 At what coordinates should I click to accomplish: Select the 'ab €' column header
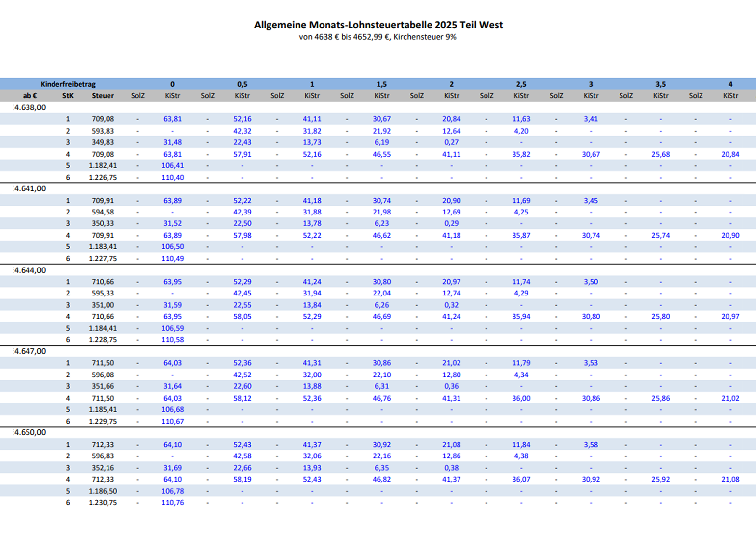(x=30, y=96)
